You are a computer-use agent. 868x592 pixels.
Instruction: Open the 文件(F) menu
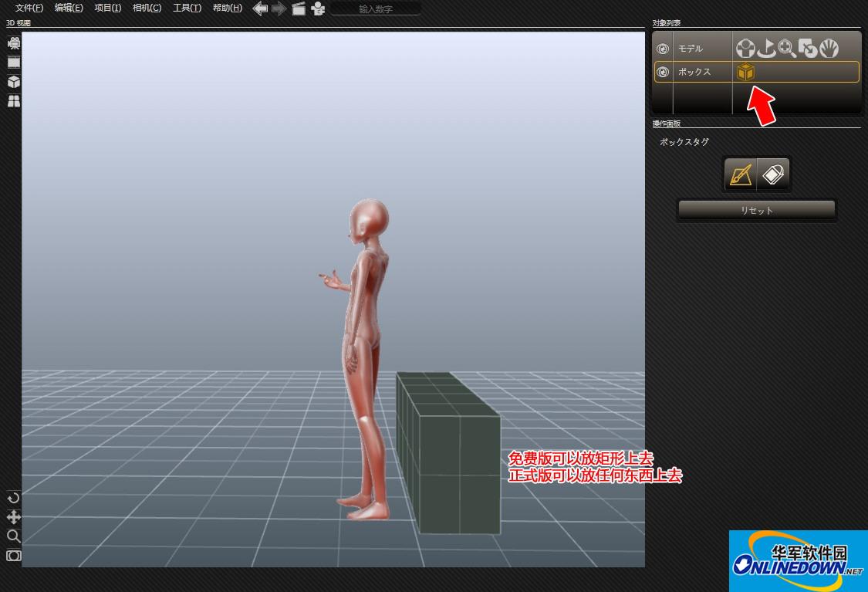tap(29, 8)
